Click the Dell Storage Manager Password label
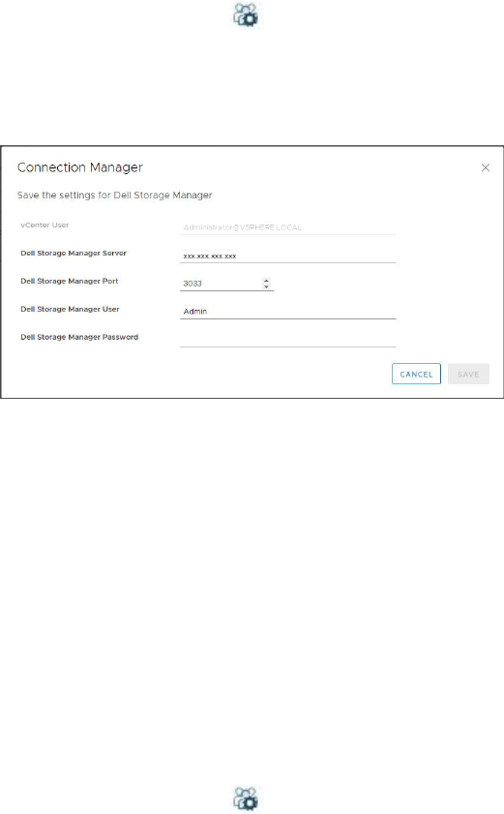 (x=79, y=337)
